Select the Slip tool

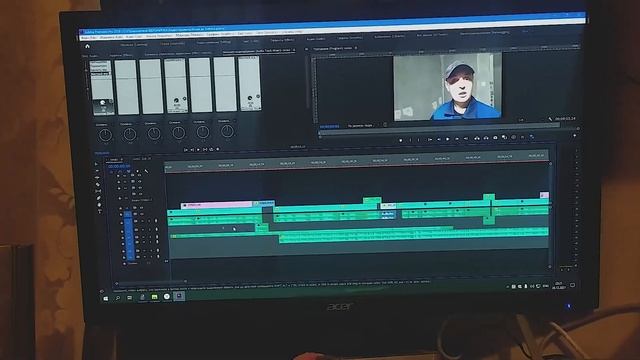(98, 191)
